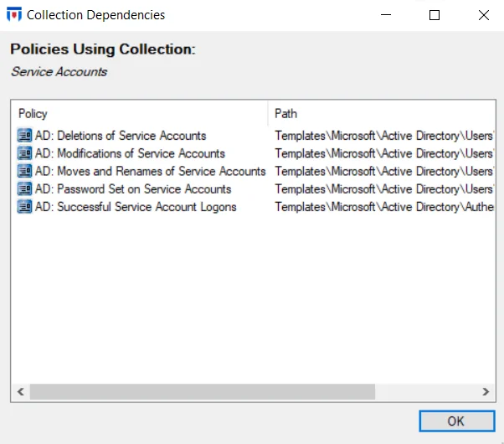Select AD: Moves and Renames of Service Accounts

coord(150,171)
